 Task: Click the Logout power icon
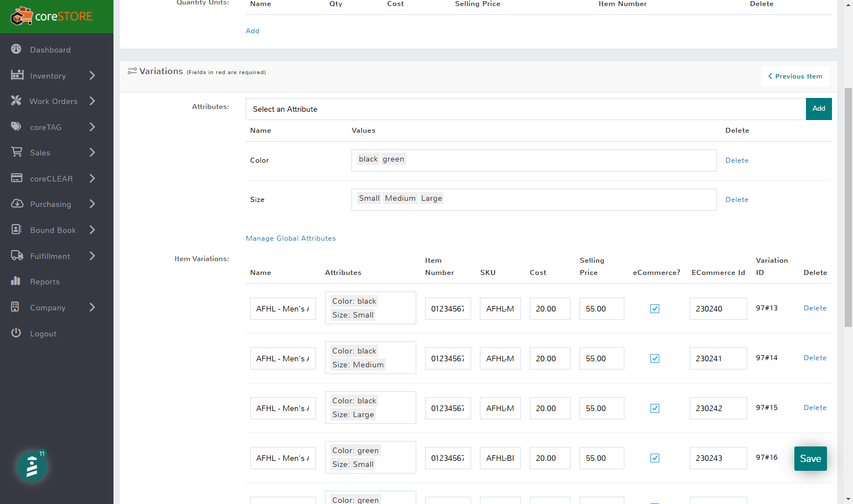pos(16,333)
